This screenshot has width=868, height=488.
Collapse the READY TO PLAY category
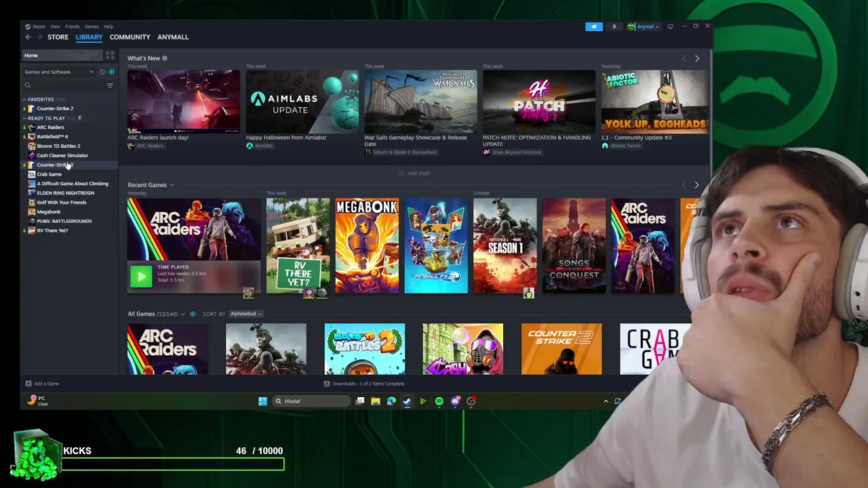click(x=24, y=118)
